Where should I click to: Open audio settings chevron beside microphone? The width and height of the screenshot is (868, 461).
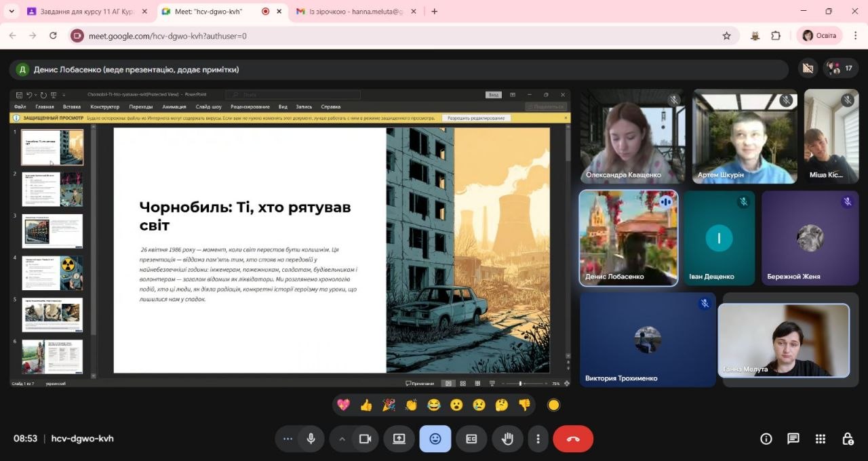342,439
